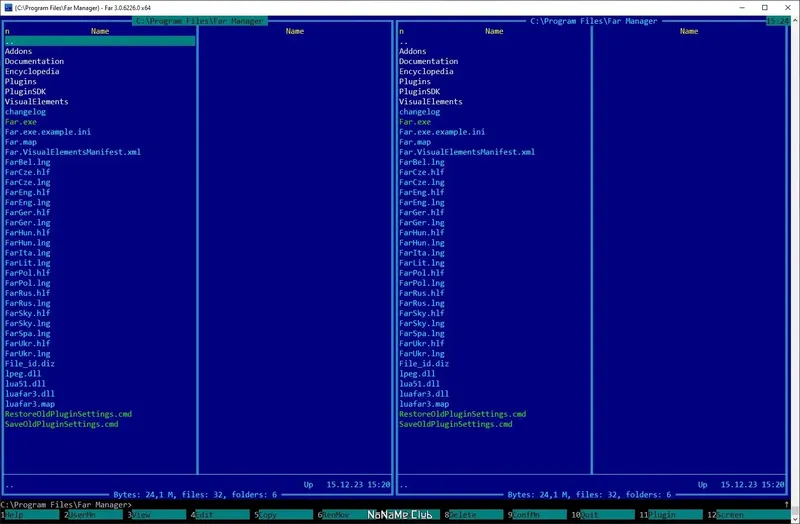Choose Copy in the bottom key bar
Image resolution: width=800 pixels, height=524 pixels.
[x=286, y=515]
